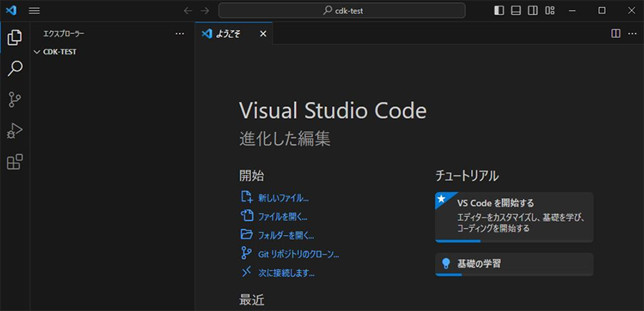
Task: Open the 基礎の学習 walkthrough card
Action: pos(514,265)
